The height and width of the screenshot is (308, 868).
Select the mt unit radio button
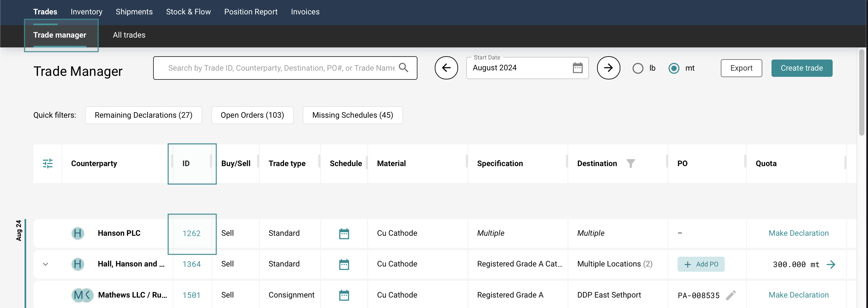point(674,68)
